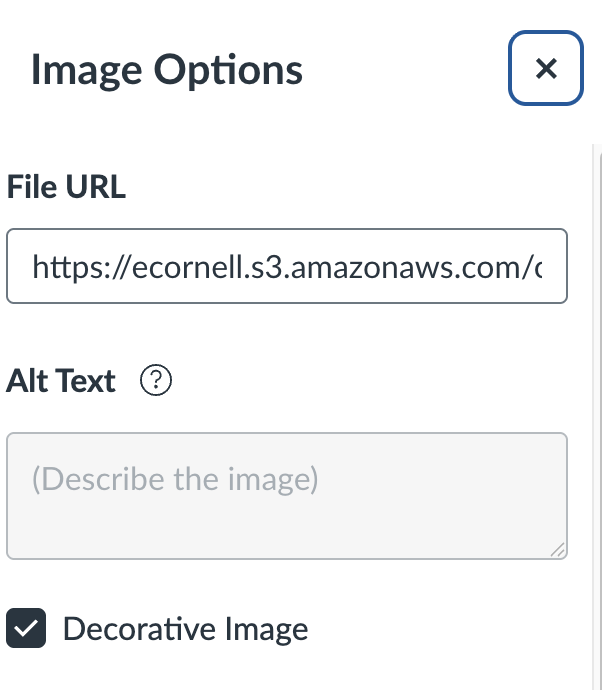Click the panel's right-side scrollbar
This screenshot has height=690, width=602.
pyautogui.click(x=595, y=400)
